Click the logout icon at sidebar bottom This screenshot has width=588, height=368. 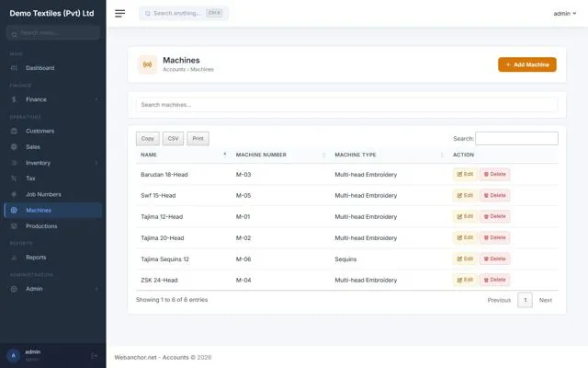point(94,356)
